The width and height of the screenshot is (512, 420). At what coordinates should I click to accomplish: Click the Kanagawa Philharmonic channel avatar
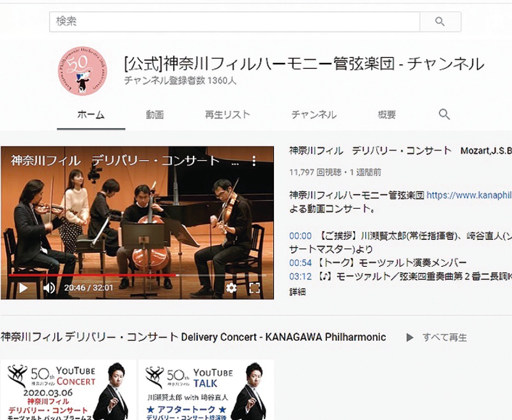82,70
